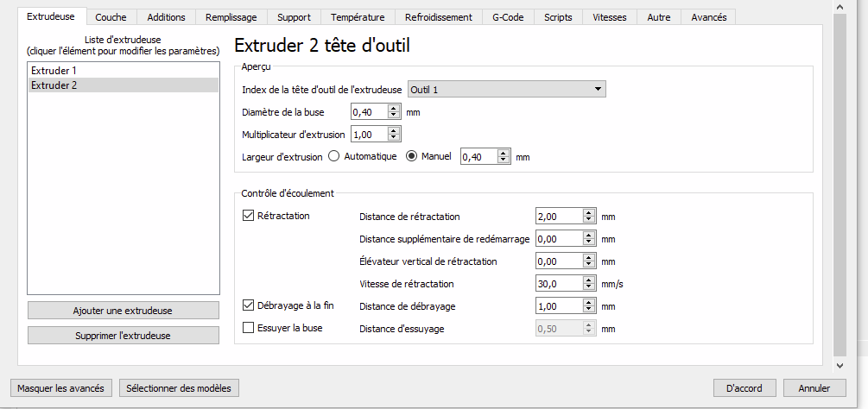The width and height of the screenshot is (868, 409).
Task: Select the Automatique extrusion width radio button
Action: coord(333,156)
